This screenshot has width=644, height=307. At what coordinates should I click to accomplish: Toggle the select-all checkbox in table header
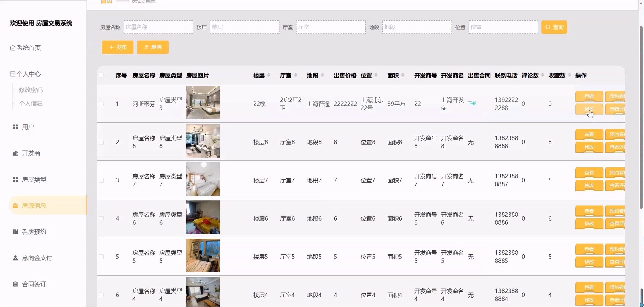pyautogui.click(x=101, y=75)
